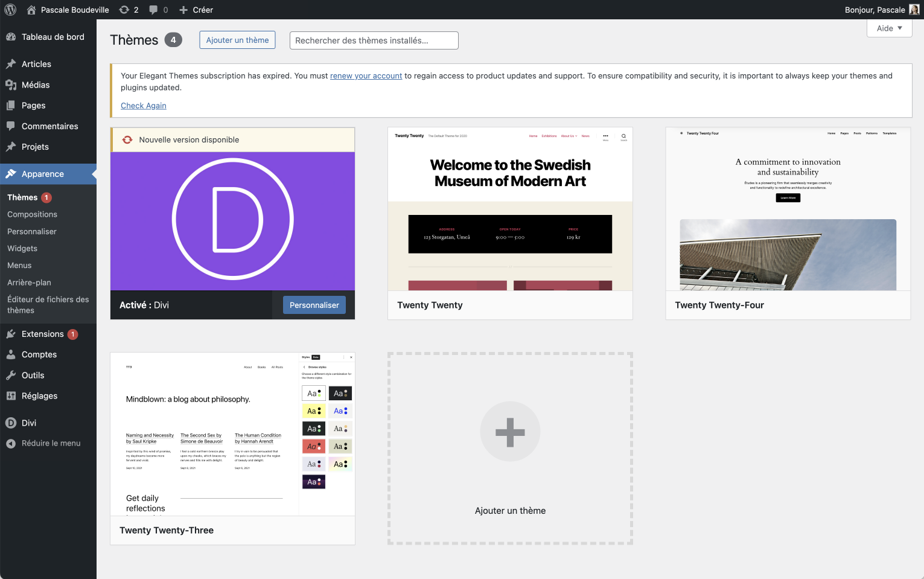Click the Activé : Divi label
The image size is (924, 579).
(144, 305)
